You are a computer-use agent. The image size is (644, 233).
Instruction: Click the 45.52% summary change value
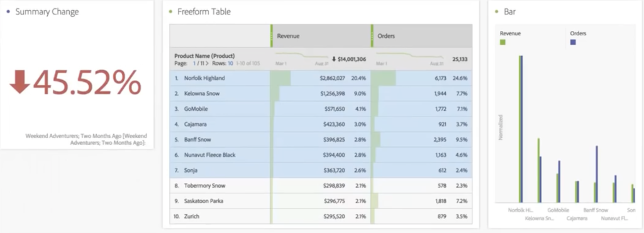[x=87, y=83]
